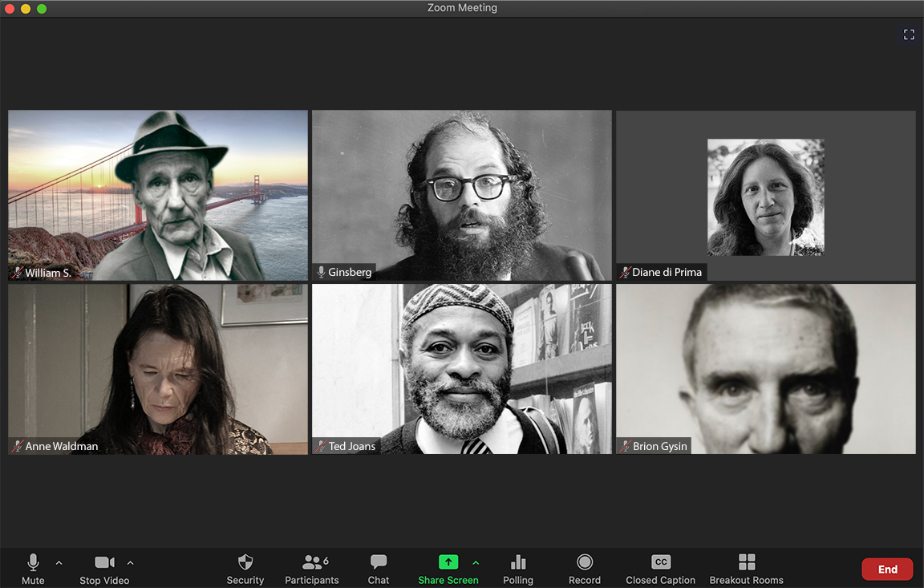Expand video options arrow beside Stop Video
The height and width of the screenshot is (588, 924).
pyautogui.click(x=130, y=562)
